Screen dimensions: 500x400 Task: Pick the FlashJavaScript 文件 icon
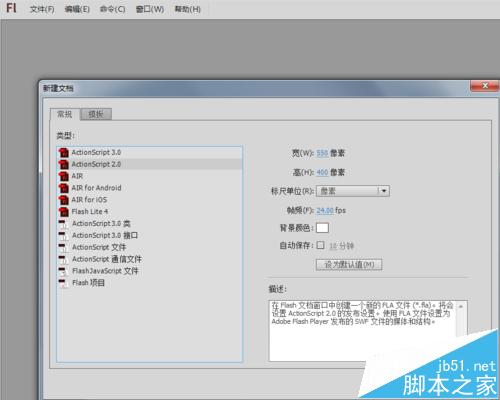63,271
